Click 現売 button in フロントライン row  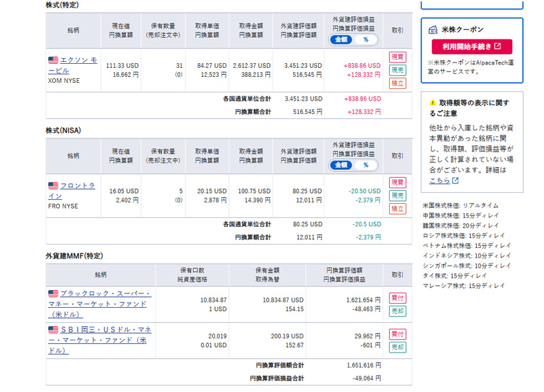tap(398, 196)
